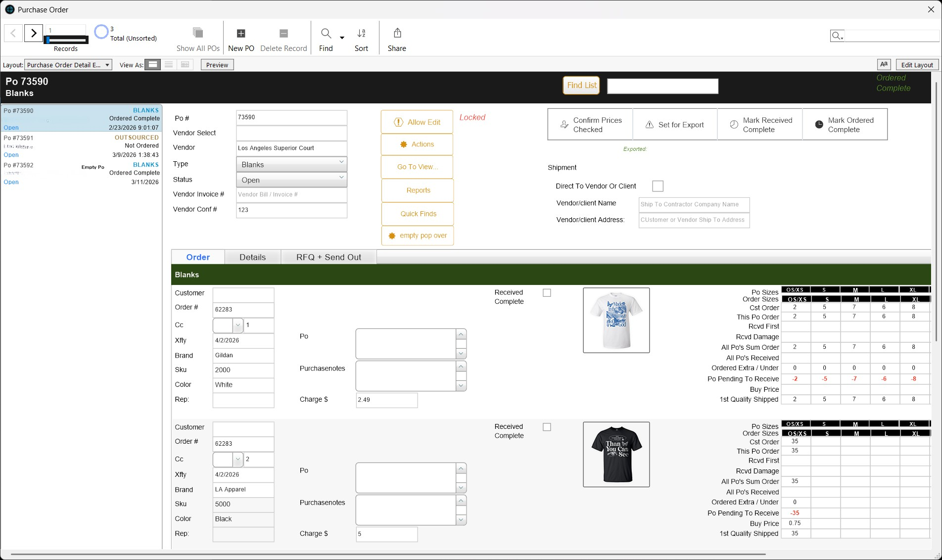The image size is (942, 560).
Task: Click the horizontal scrollbar at bottom
Action: 388,554
